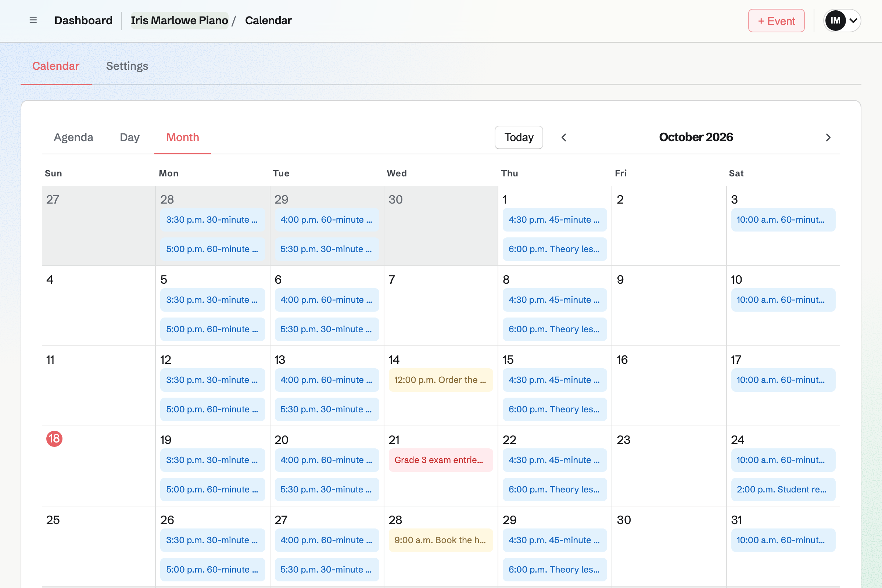
Task: Select date number 25
Action: click(x=53, y=520)
